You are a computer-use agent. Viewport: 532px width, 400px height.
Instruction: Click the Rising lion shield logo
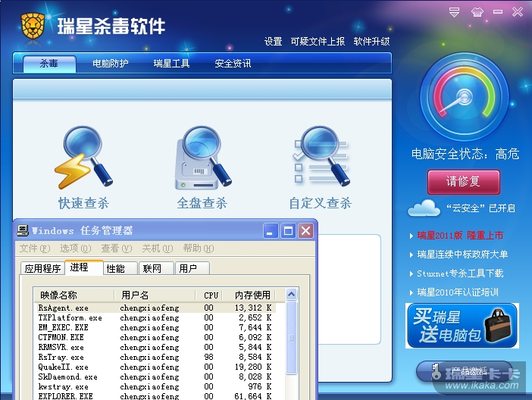[33, 26]
